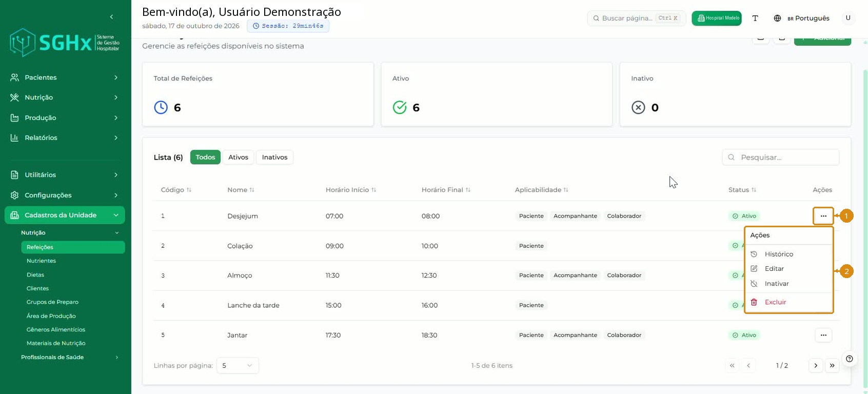
Task: Open actions menu for Jantar row
Action: (823, 335)
